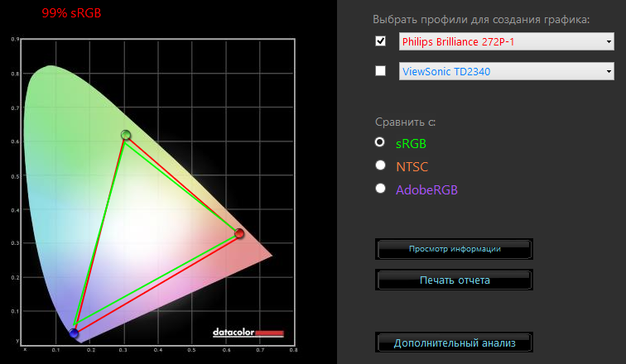The height and width of the screenshot is (364, 626).
Task: Click the Выбрать профили для создания графика heading
Action: (x=482, y=20)
